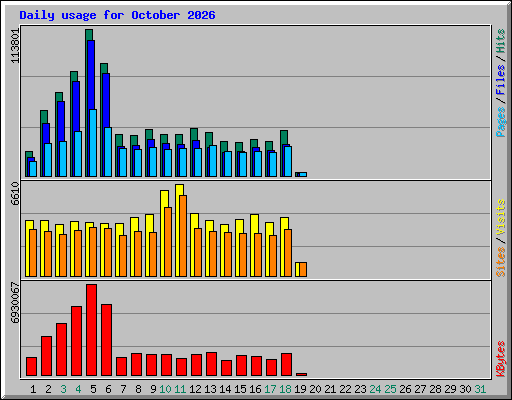Viewport: 512px width, 400px height.
Task: Click the red KBytes bar for day 4
Action: click(x=76, y=341)
